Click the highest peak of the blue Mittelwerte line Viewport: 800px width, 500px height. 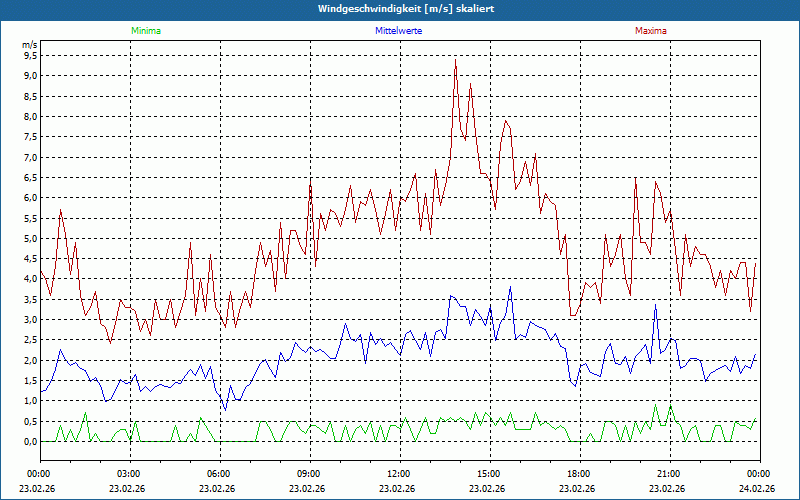[510, 288]
